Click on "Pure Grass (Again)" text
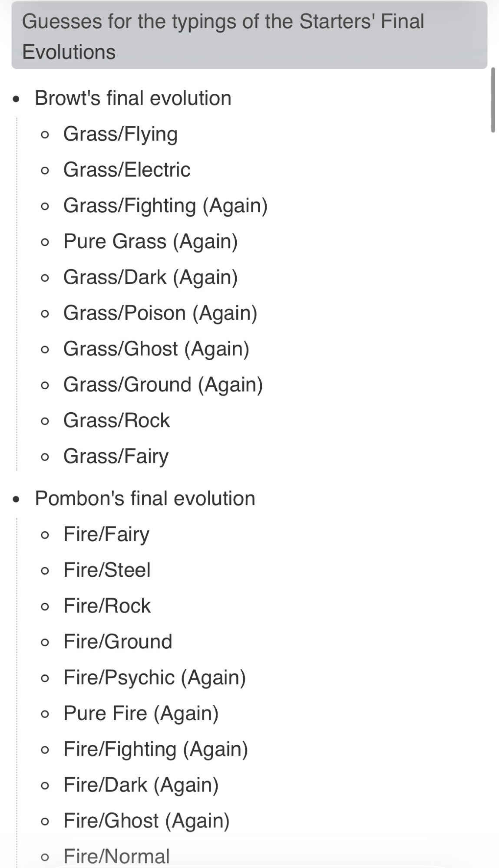499x868 pixels. 150,241
